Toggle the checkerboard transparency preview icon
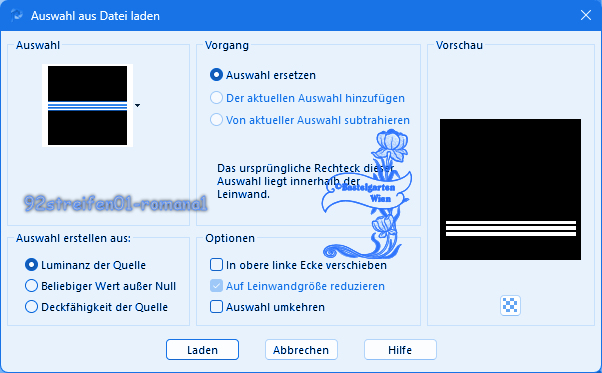 [x=510, y=305]
